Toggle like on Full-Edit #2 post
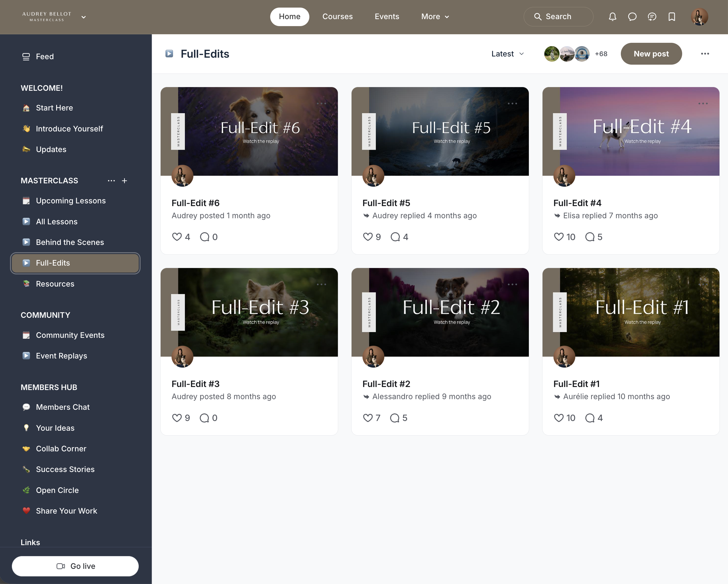This screenshot has width=728, height=584. [x=368, y=418]
